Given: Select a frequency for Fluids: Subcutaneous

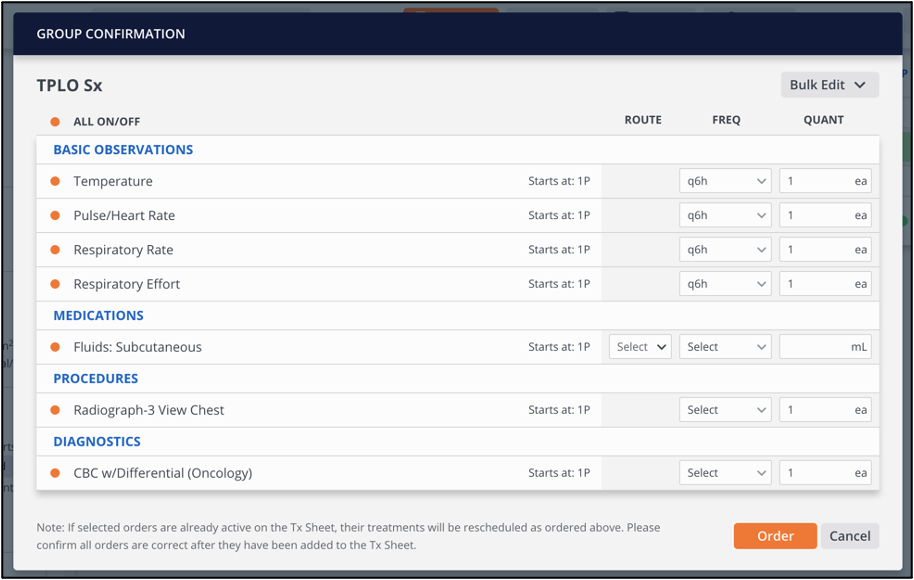Looking at the screenshot, I should point(725,347).
